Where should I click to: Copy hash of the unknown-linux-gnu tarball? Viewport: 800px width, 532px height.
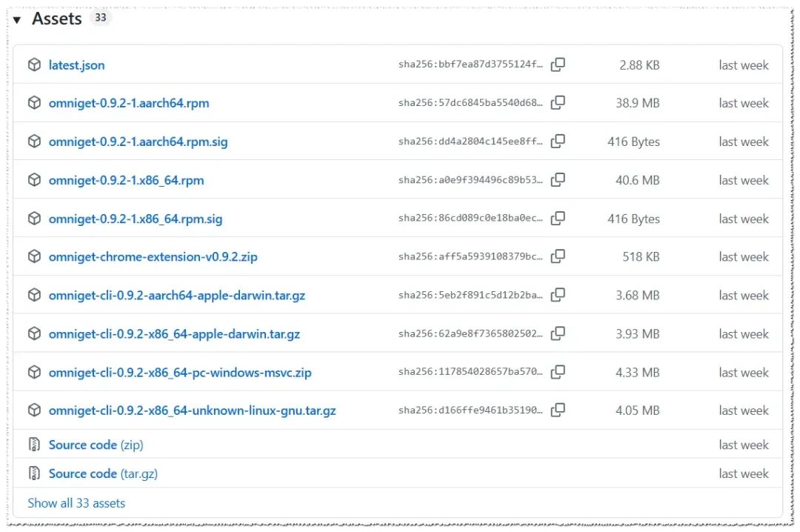[558, 410]
